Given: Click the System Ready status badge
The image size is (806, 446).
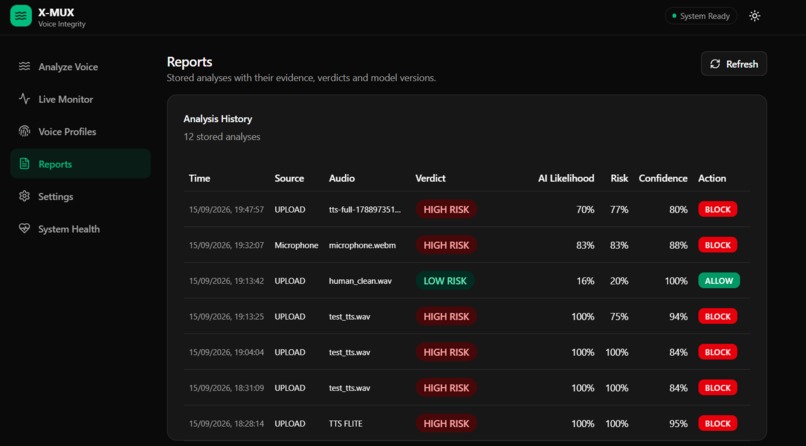Looking at the screenshot, I should (701, 16).
